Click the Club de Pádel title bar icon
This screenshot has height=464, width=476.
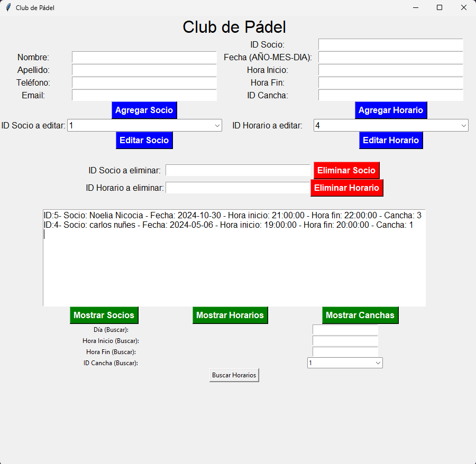[x=7, y=7]
